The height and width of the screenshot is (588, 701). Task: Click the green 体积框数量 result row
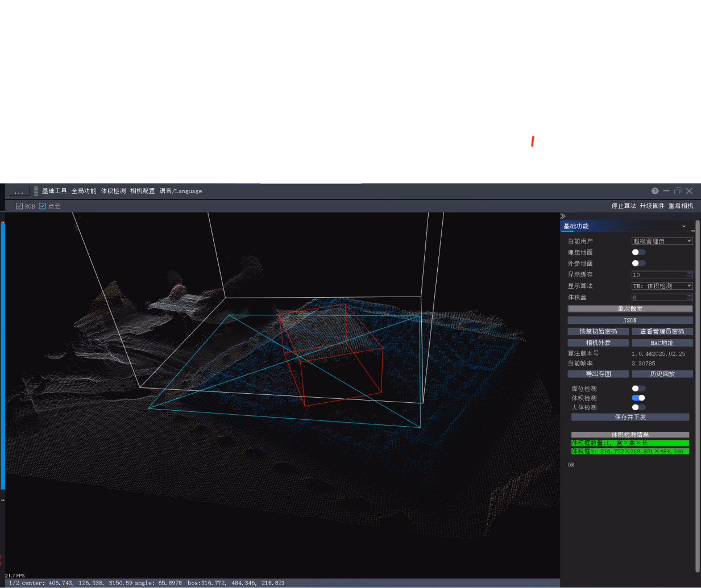click(630, 443)
